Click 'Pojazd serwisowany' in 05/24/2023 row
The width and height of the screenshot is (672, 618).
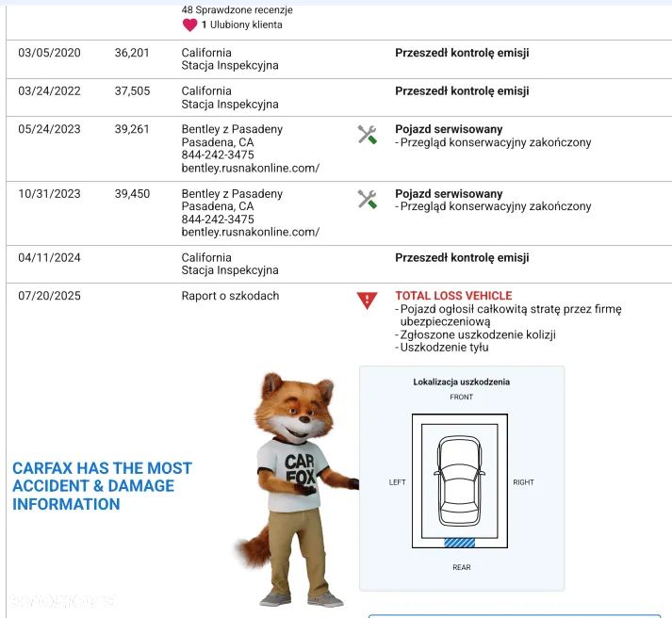coord(449,129)
